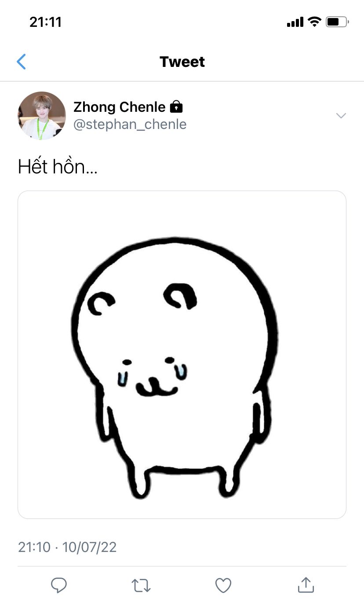Retweet this tweet
Viewport: 364px width, 603px height.
tap(141, 585)
